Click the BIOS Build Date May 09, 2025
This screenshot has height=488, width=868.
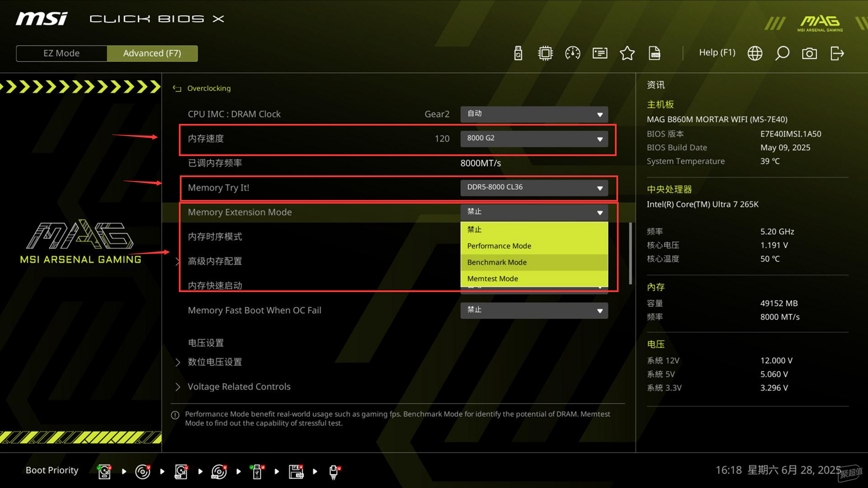785,148
